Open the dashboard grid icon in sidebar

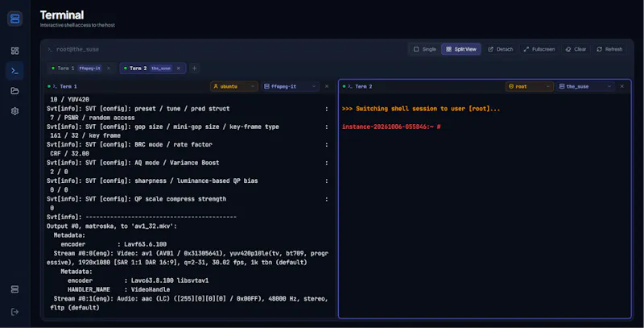tap(14, 51)
